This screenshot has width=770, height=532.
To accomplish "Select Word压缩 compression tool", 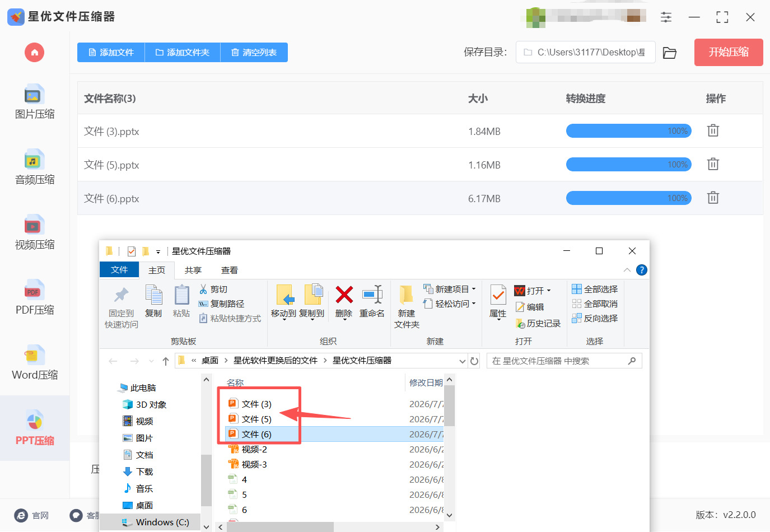I will click(35, 363).
